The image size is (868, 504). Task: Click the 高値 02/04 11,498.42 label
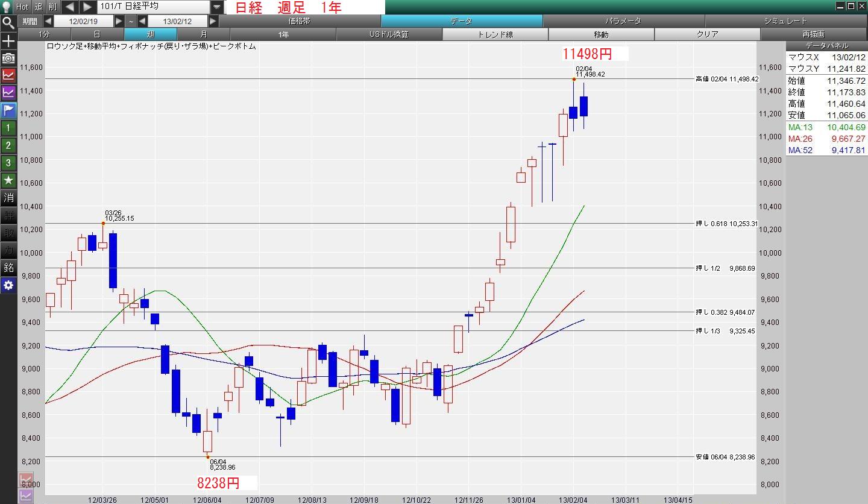(x=727, y=79)
